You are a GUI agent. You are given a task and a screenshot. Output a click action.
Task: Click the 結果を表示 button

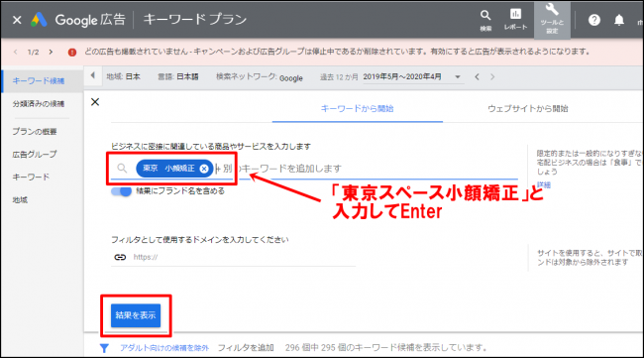click(x=136, y=315)
